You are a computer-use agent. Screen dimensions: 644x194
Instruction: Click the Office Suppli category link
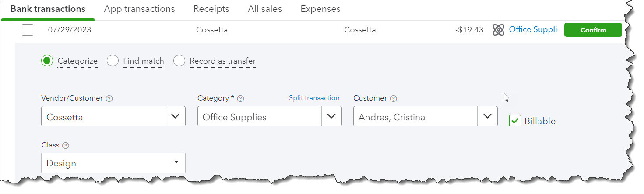click(533, 30)
